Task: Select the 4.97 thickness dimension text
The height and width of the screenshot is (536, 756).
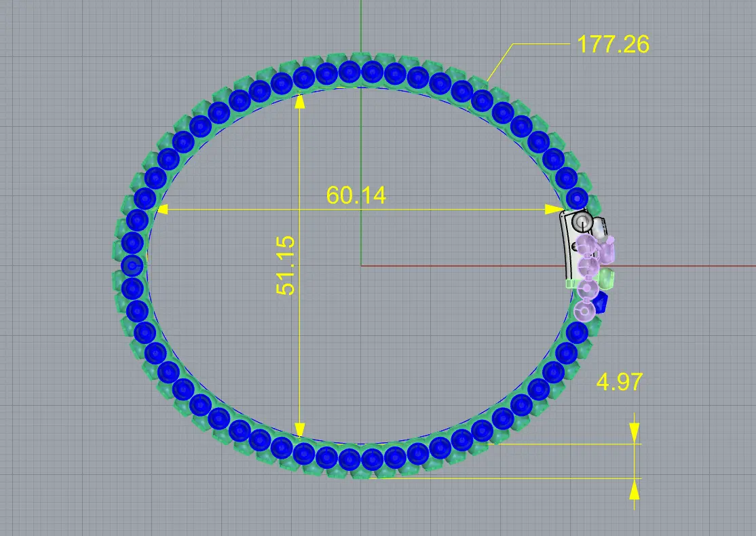Action: (618, 382)
